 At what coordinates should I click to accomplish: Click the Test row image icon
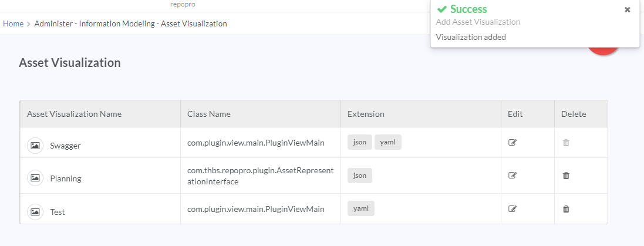pos(35,212)
